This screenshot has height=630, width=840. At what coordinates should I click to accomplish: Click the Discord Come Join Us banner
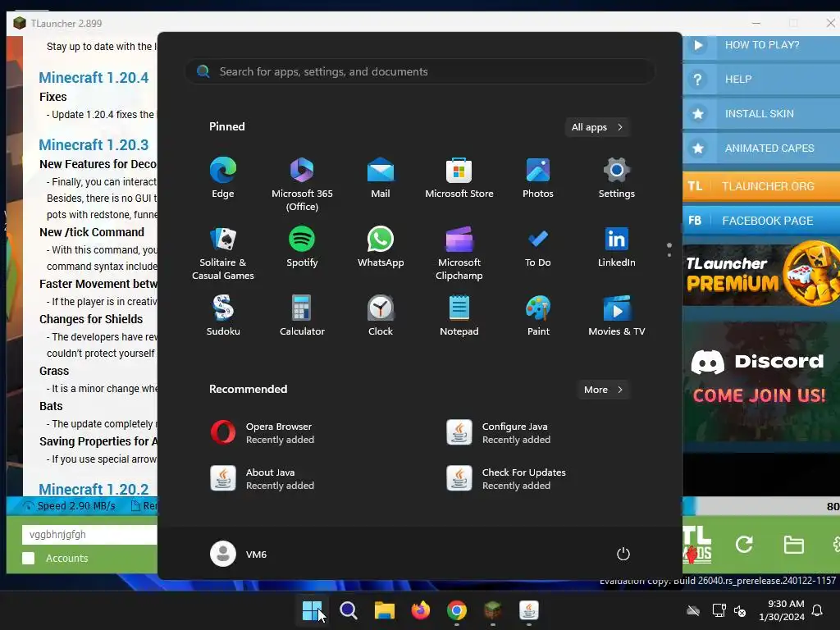tap(761, 381)
